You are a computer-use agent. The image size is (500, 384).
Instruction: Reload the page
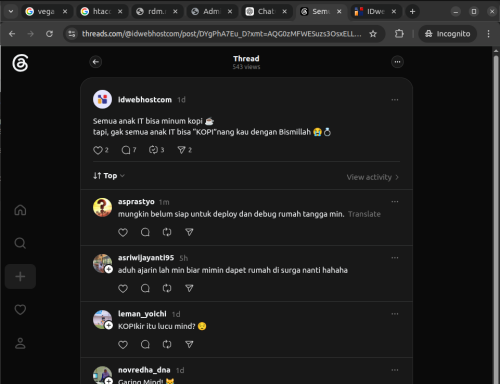[49, 34]
